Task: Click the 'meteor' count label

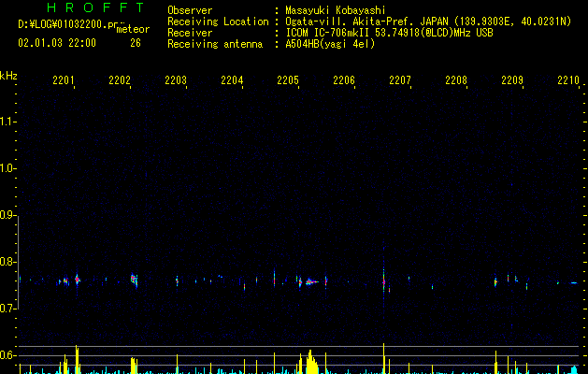Action: point(133,29)
